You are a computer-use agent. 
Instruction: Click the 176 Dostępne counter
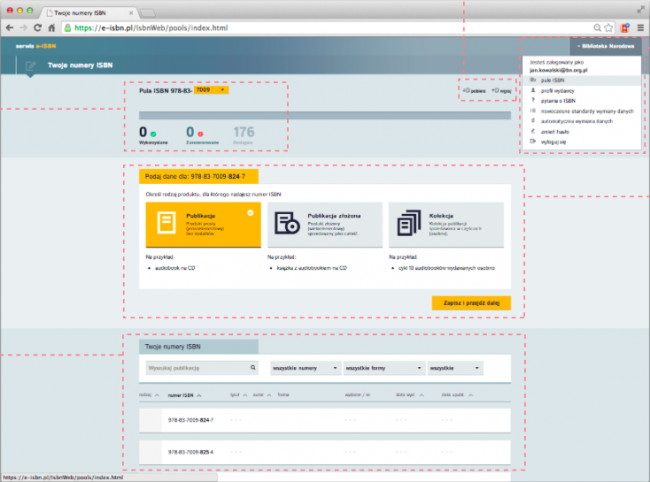244,135
